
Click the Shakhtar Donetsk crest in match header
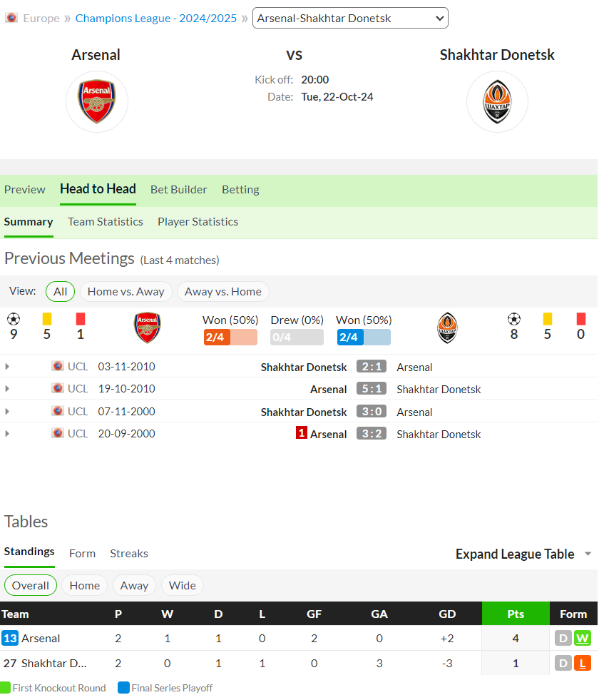point(497,101)
